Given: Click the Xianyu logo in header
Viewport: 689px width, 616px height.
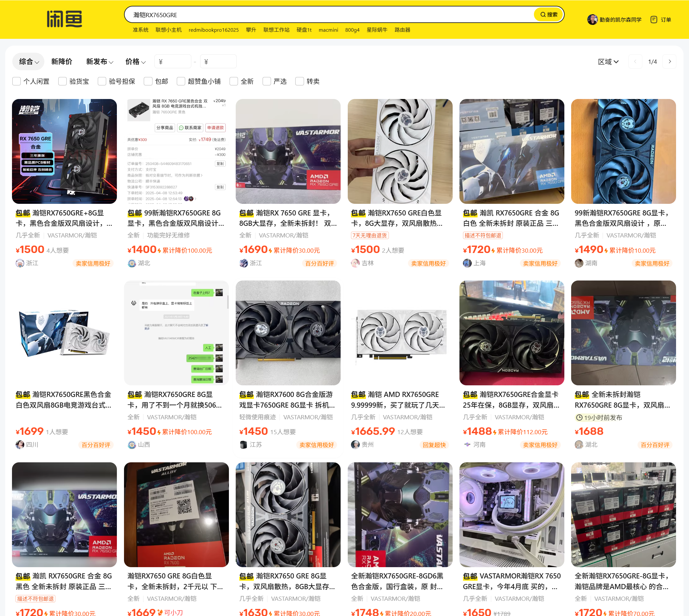Looking at the screenshot, I should point(64,19).
